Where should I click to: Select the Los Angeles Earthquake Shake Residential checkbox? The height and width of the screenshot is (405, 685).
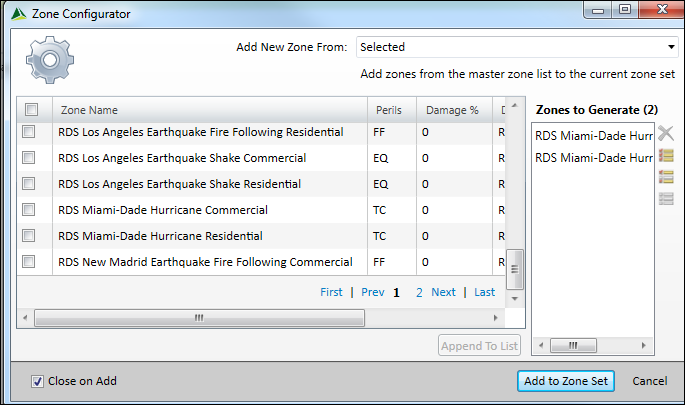[29, 184]
